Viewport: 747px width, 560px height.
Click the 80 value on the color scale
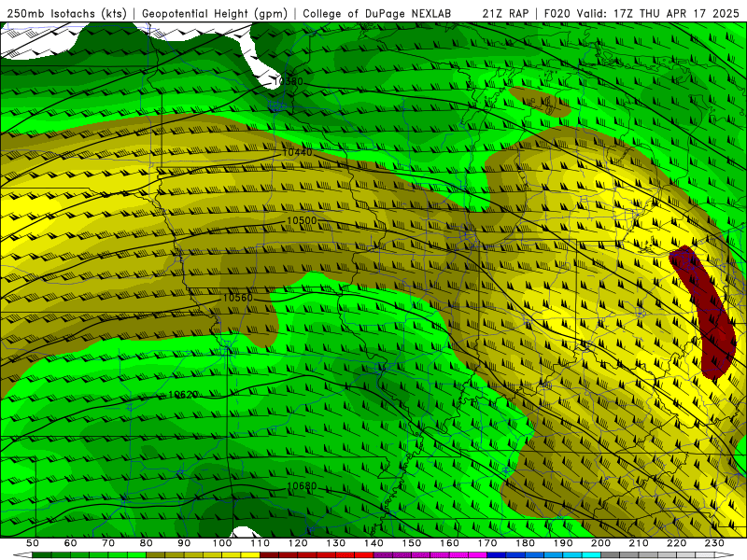point(147,543)
